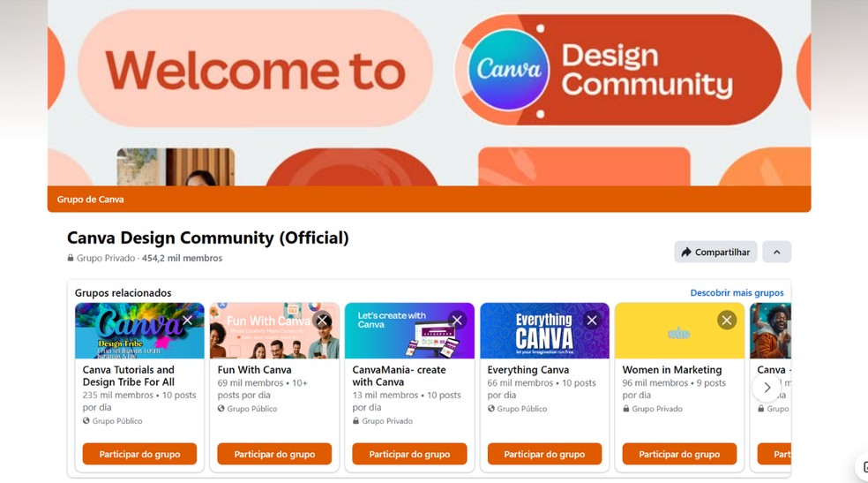Dismiss the Everything Canva suggestion
The width and height of the screenshot is (868, 483).
click(592, 321)
